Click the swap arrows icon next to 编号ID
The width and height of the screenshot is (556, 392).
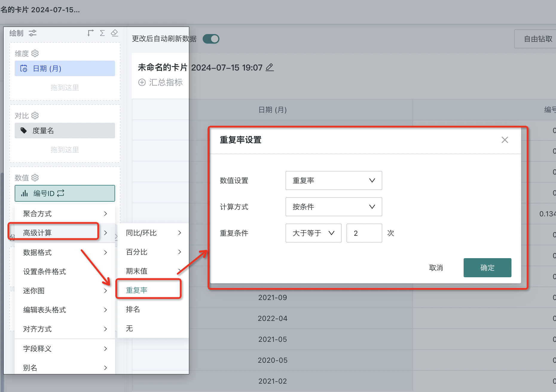[x=61, y=193]
